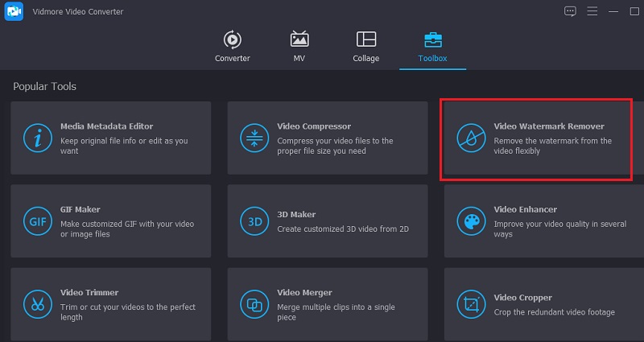Switch to the Converter tab
644x342 pixels.
(x=232, y=47)
